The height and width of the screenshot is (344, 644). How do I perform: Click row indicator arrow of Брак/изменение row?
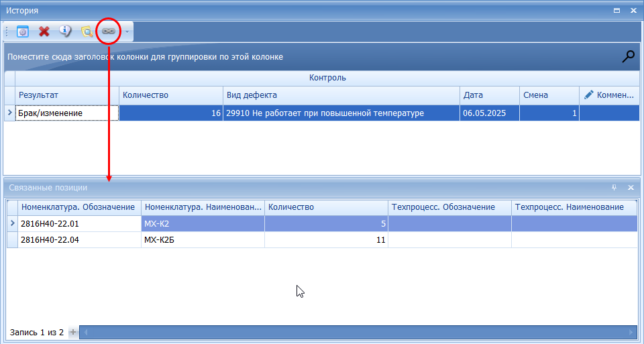pos(10,113)
